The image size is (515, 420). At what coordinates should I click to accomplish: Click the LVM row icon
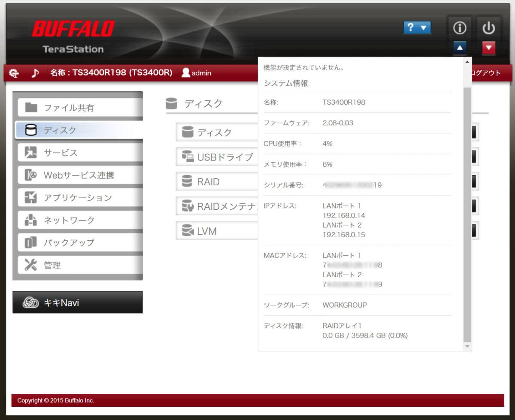coord(188,231)
